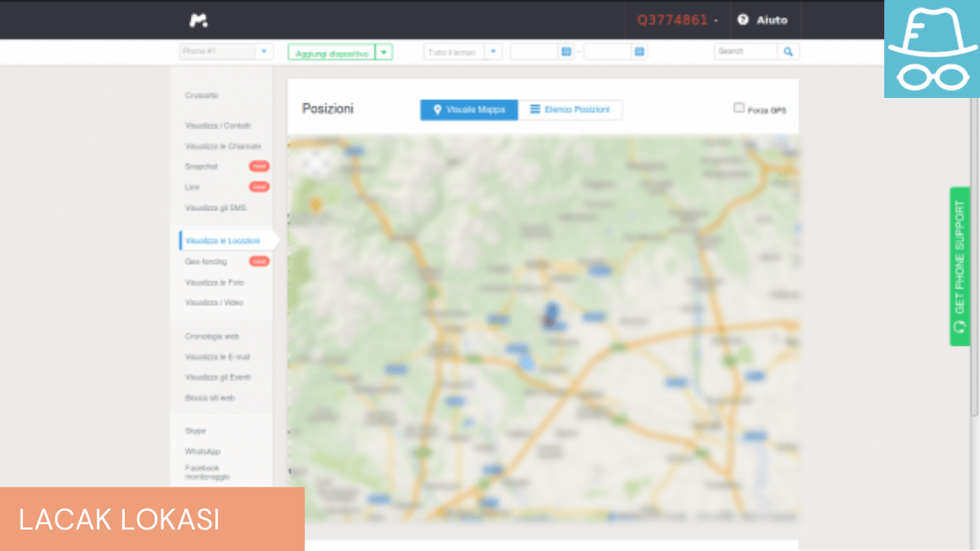This screenshot has width=980, height=551.
Task: Open Geo-fencing in the sidebar
Action: [x=206, y=261]
